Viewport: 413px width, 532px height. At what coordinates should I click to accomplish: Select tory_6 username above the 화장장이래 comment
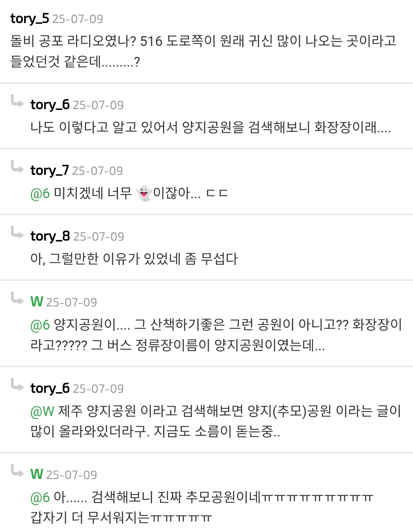50,104
